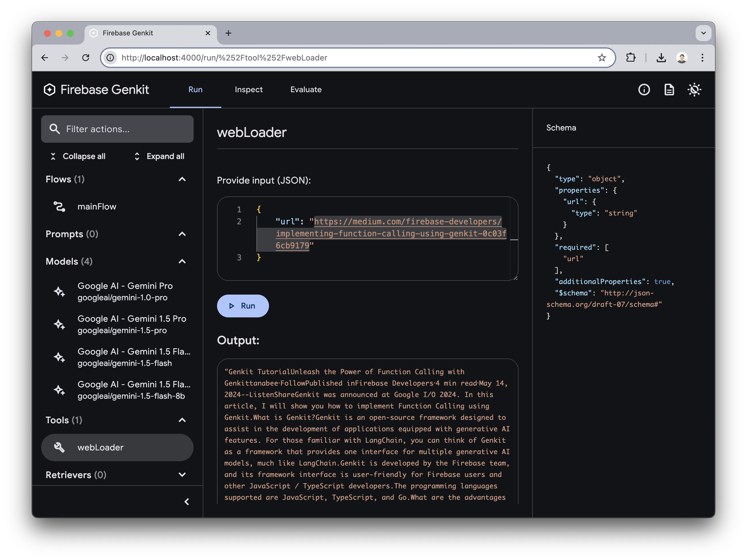
Task: Expand the Retrievers section
Action: pos(182,475)
